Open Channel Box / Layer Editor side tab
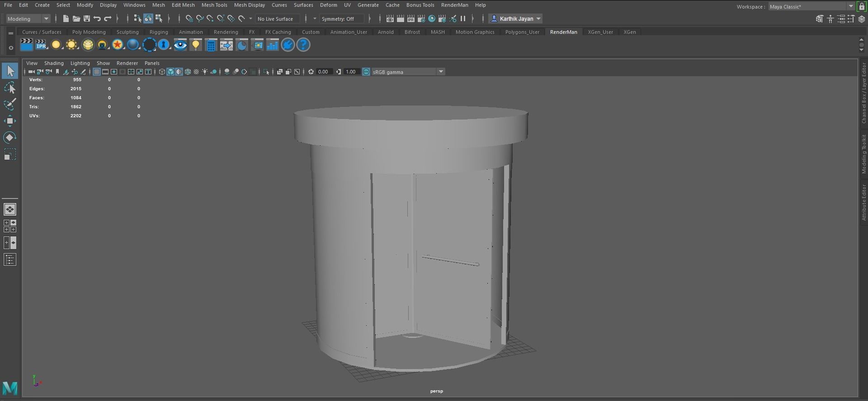 point(863,93)
